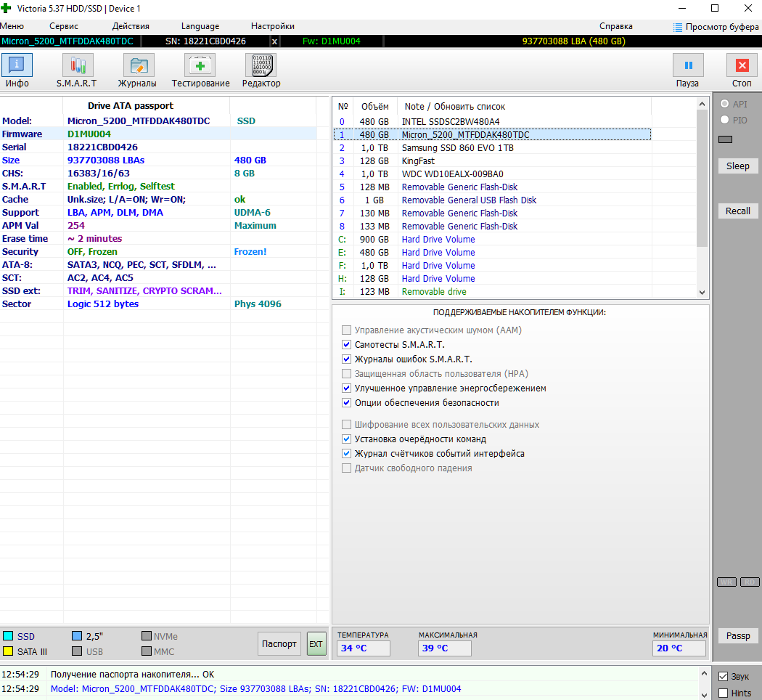Screen dimensions: 762x700
Task: Click drive list scroll up arrow
Action: (x=702, y=104)
